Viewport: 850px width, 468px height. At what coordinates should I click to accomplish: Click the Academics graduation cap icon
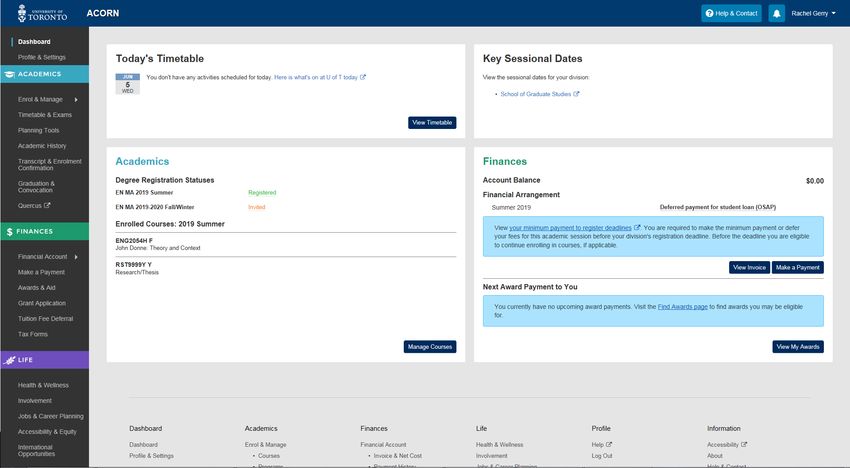point(9,74)
